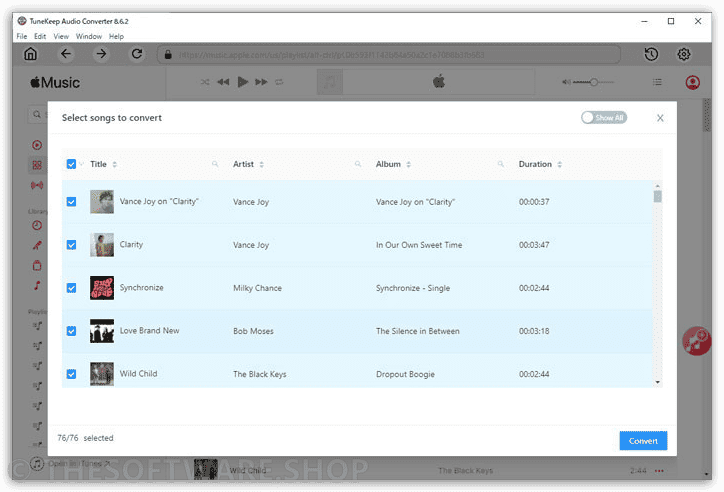Screen dimensions: 724x492
Task: Uncheck the Wild Child song checkbox
Action: [71, 374]
